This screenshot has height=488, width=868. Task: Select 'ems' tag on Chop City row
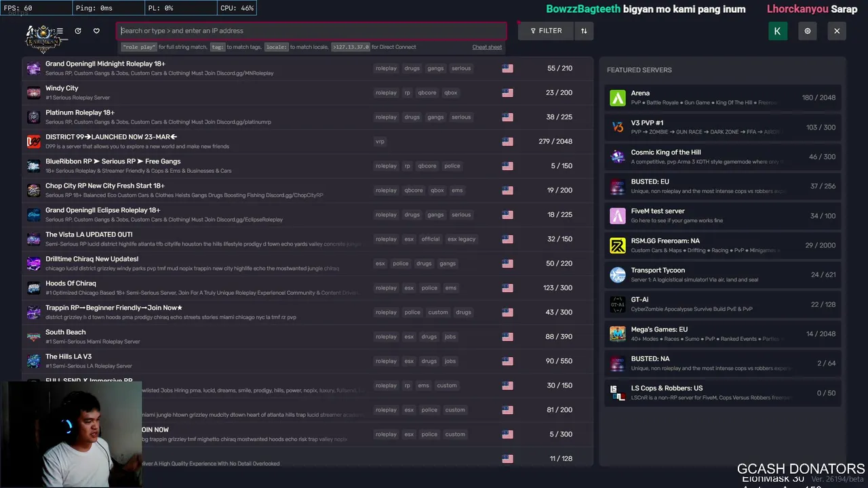(457, 190)
